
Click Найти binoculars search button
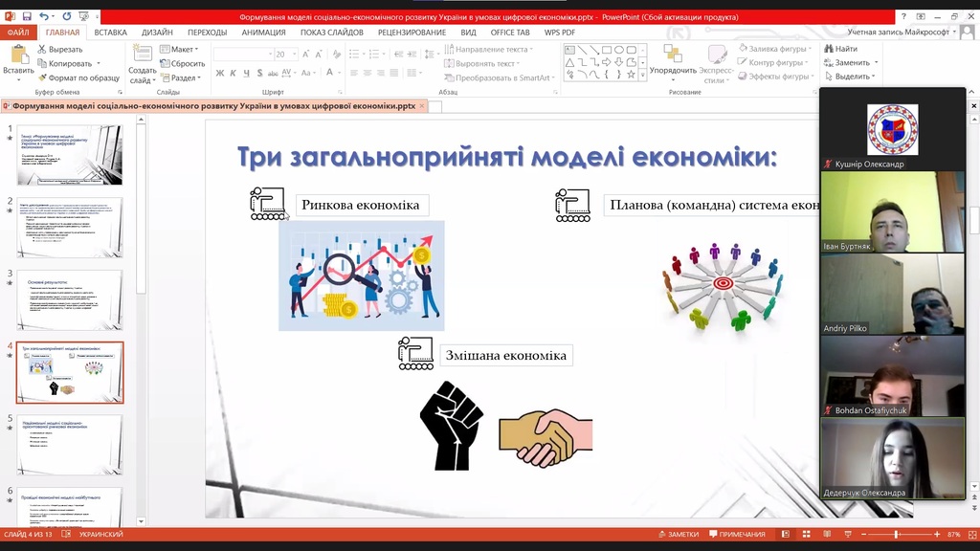tap(839, 49)
